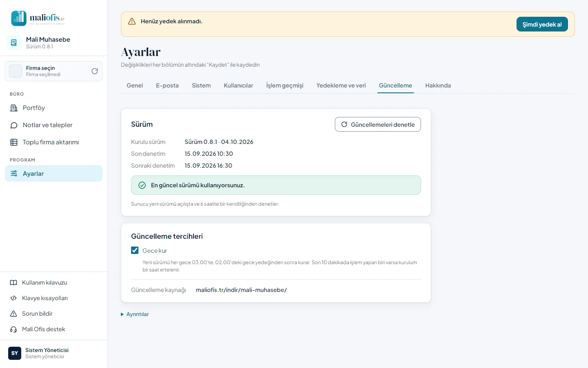Viewport: 588px width, 368px height.
Task: Open Mali Ofis destek
Action: [53, 329]
